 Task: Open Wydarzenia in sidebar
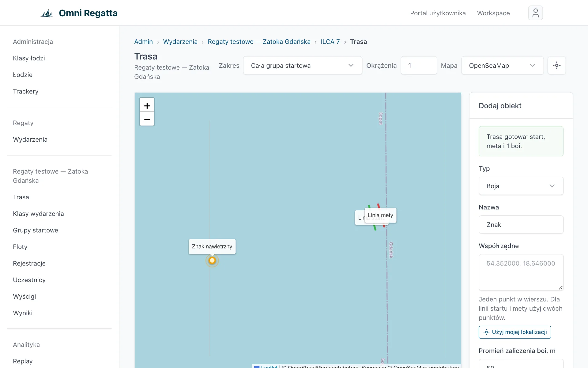tap(30, 140)
